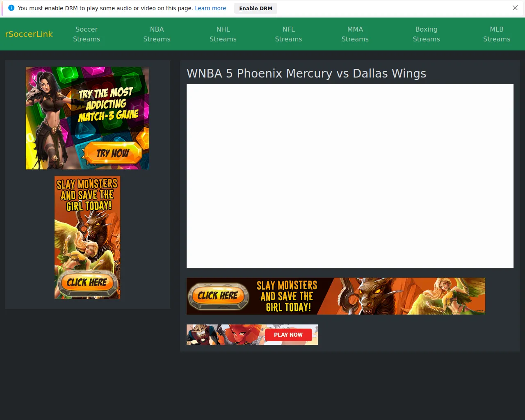Open Boxing Streams menu item
525x420 pixels.
tap(427, 34)
